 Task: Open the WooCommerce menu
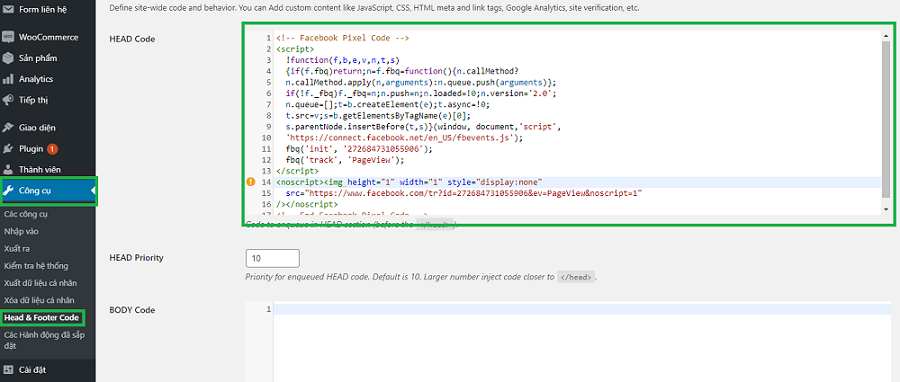point(48,37)
